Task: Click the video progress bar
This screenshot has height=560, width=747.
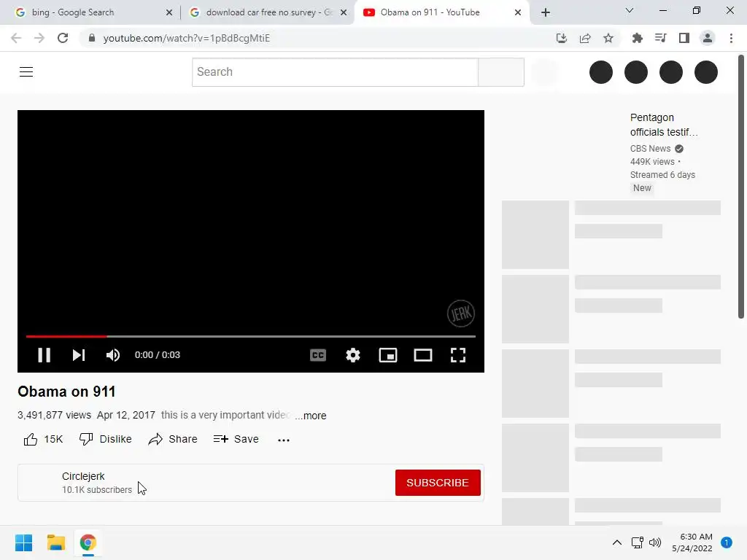Action: pyautogui.click(x=251, y=336)
